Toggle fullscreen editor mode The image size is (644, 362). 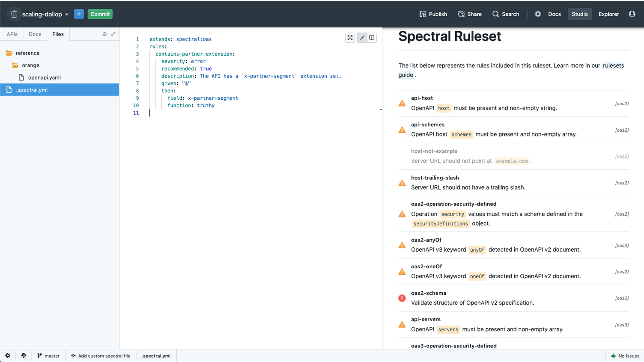tap(350, 38)
